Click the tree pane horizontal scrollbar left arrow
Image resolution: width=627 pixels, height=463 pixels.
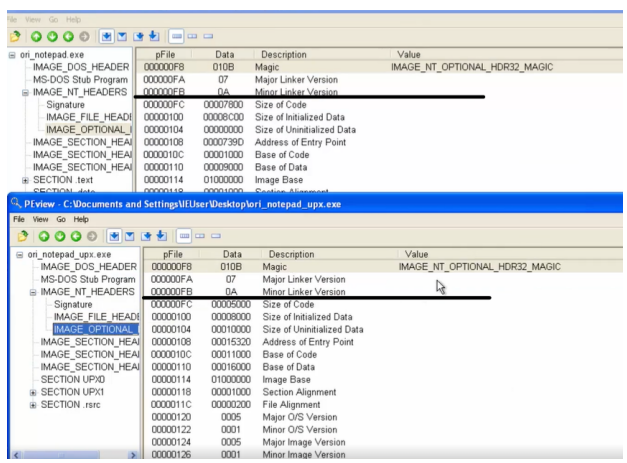16,455
